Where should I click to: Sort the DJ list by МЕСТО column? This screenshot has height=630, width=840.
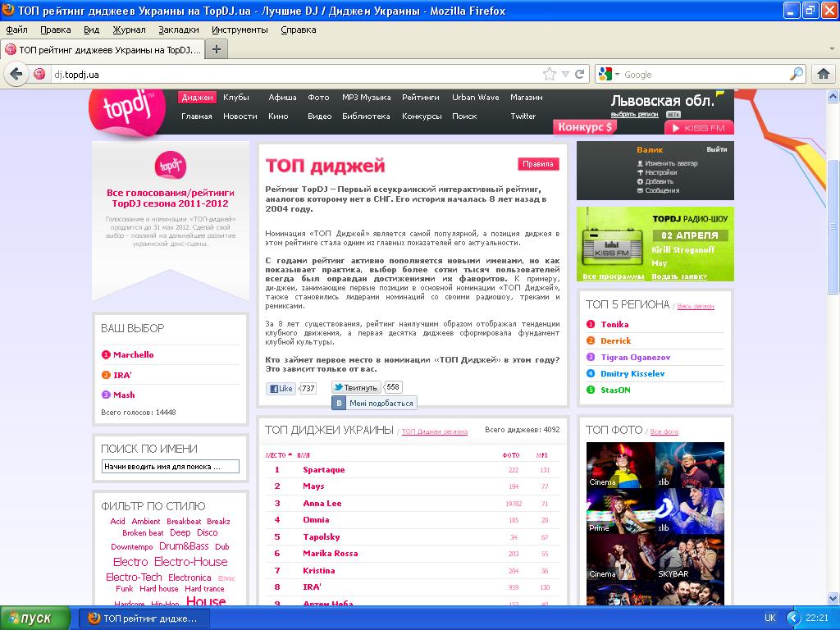point(279,454)
